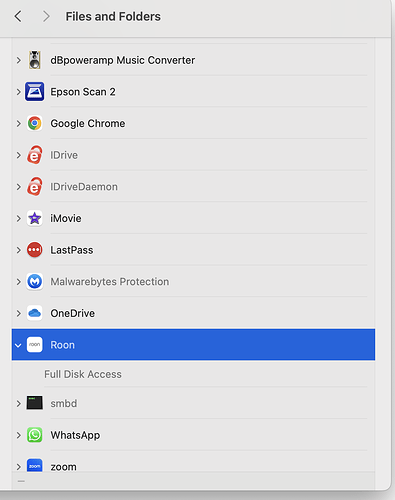
Task: Click the OneDrive cloud icon
Action: pos(34,313)
